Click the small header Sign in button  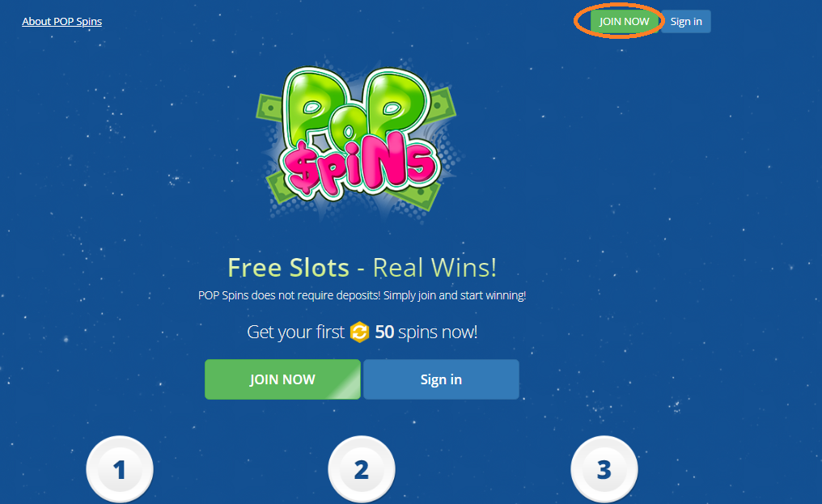click(x=686, y=22)
